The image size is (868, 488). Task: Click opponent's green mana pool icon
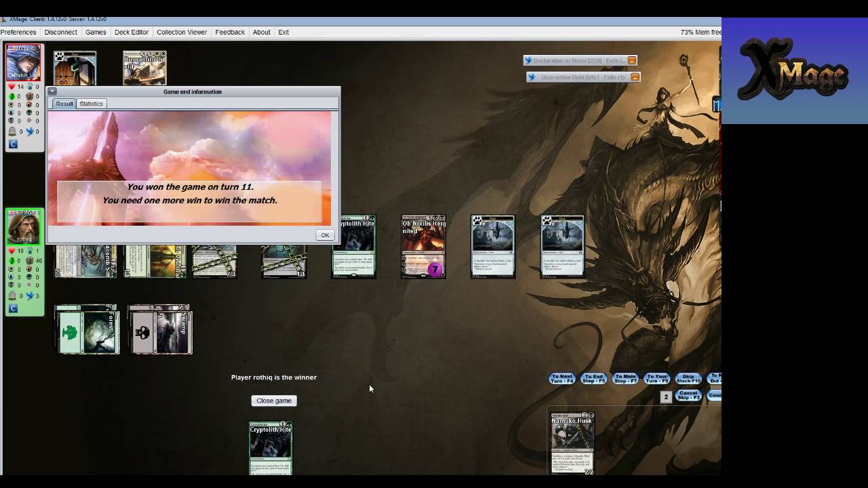(x=12, y=96)
